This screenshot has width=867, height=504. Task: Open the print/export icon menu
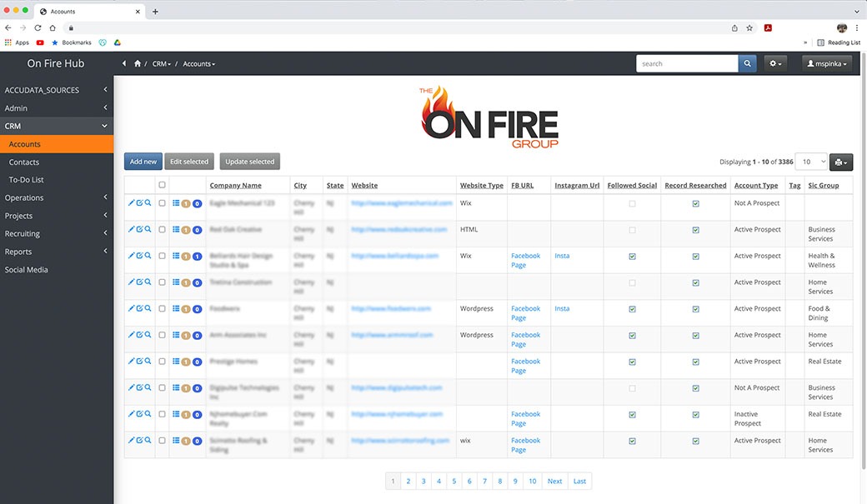[x=841, y=162]
